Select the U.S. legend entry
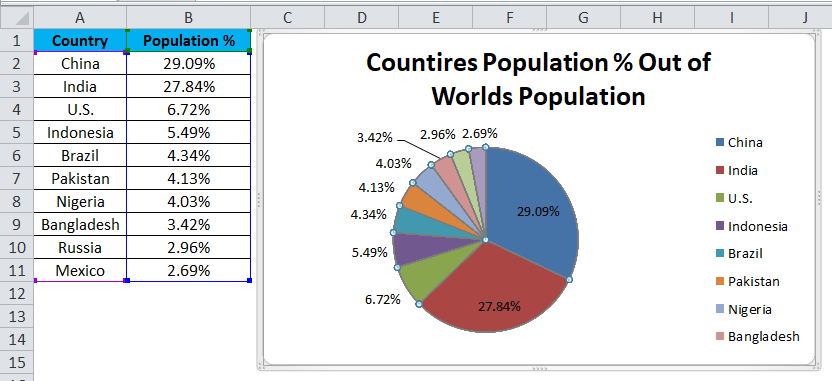832x381 pixels. (734, 198)
